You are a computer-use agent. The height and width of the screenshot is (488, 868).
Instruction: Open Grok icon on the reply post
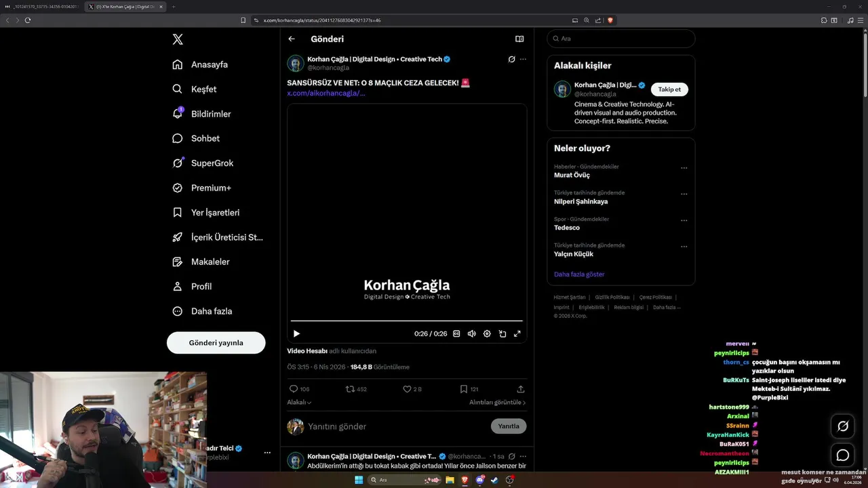512,456
